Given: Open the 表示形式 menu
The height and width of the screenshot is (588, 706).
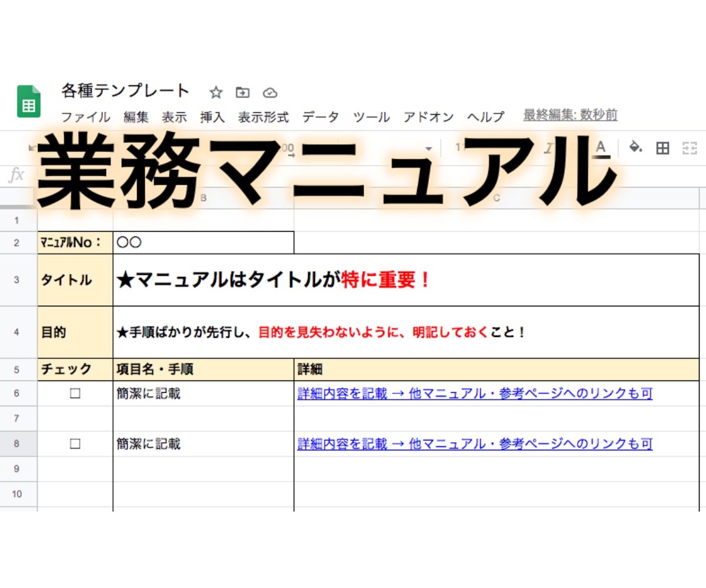Looking at the screenshot, I should [x=264, y=116].
